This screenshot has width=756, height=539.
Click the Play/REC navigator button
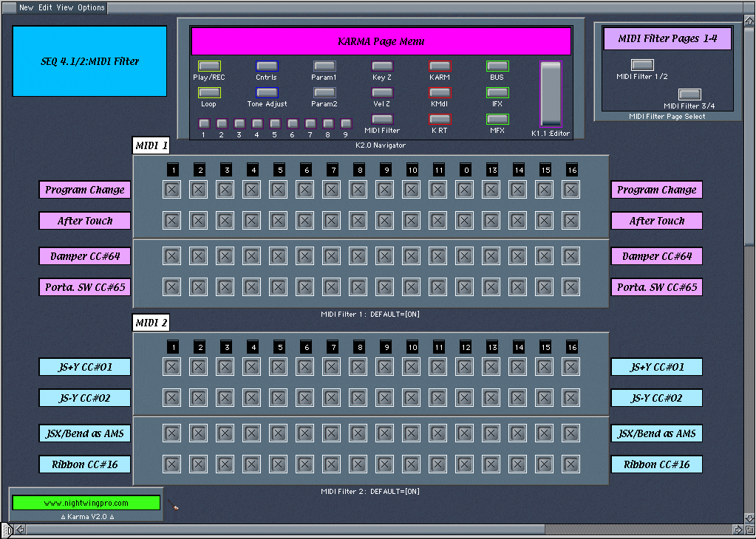(x=209, y=66)
